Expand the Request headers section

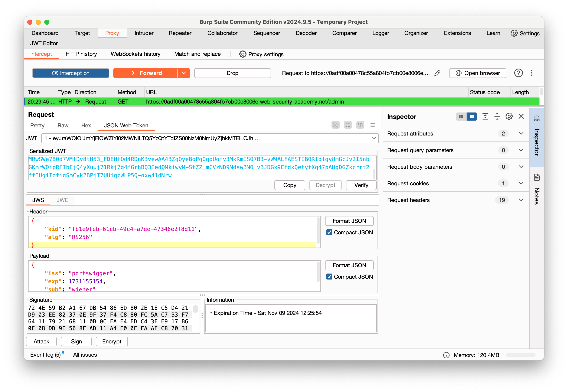(521, 200)
